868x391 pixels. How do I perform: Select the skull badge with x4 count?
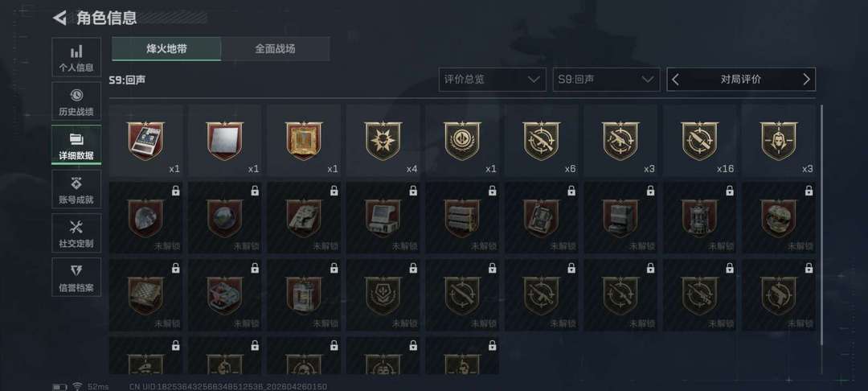click(383, 141)
